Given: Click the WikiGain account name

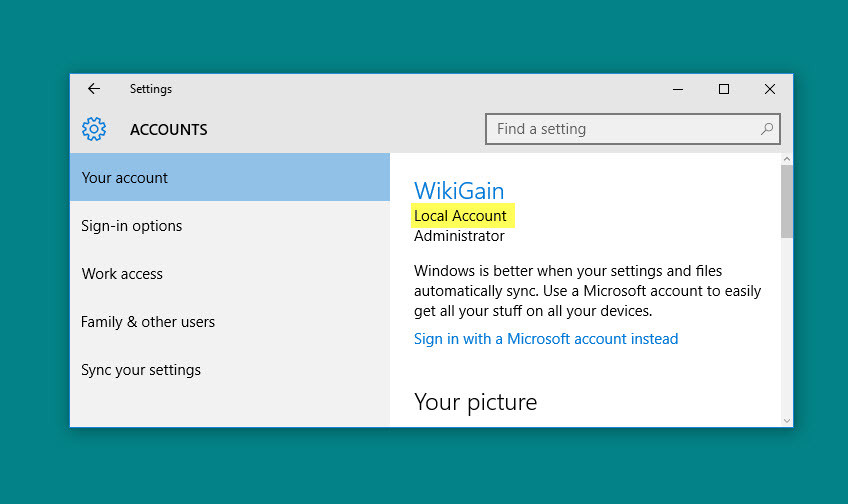Looking at the screenshot, I should click(x=459, y=191).
